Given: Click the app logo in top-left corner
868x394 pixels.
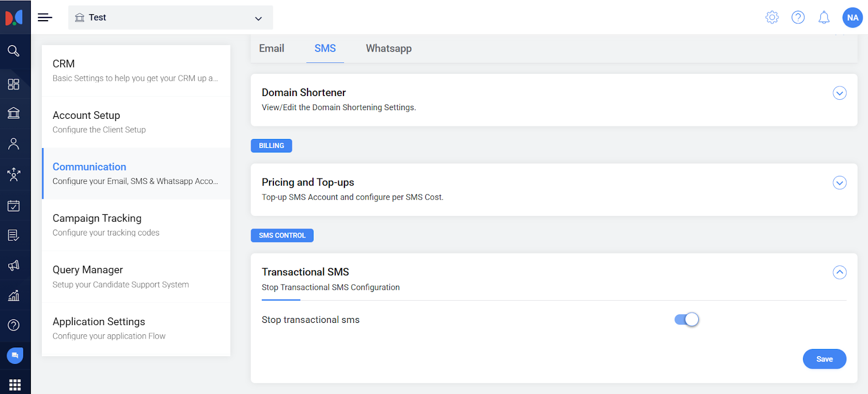Looking at the screenshot, I should (x=15, y=17).
